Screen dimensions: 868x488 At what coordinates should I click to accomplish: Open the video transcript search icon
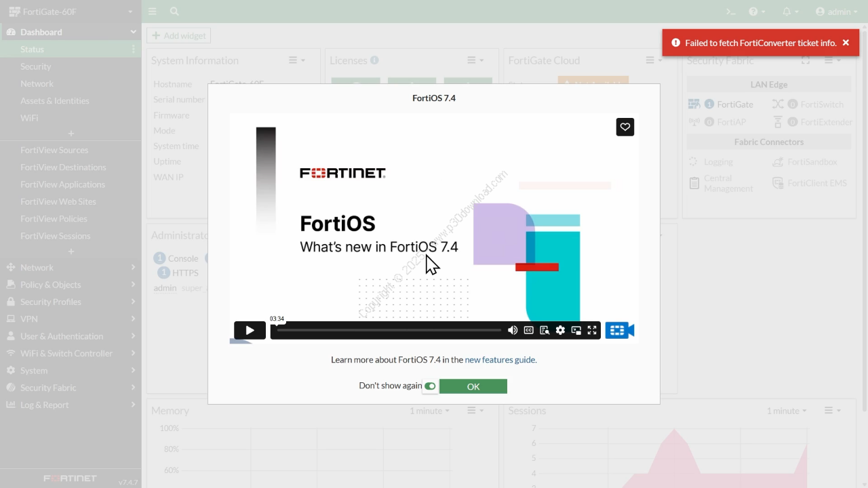click(x=545, y=330)
